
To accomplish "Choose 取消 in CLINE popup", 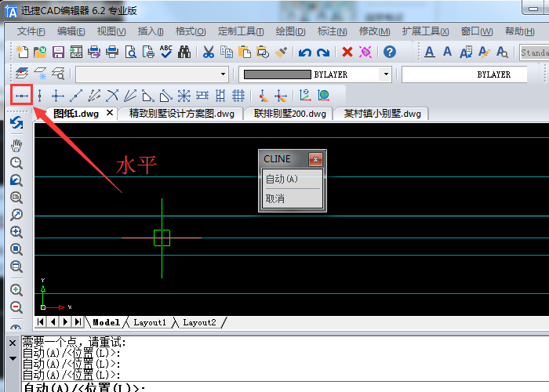I will tap(293, 199).
